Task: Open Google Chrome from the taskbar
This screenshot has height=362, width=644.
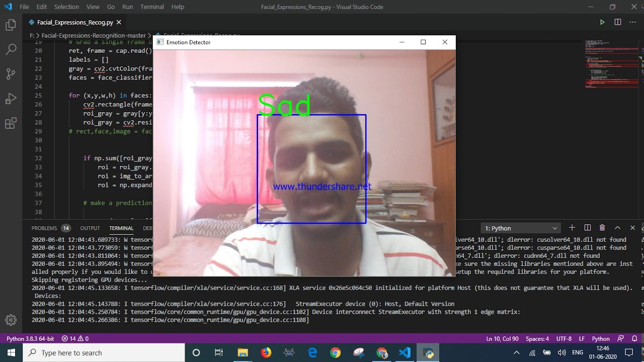Action: click(336, 352)
